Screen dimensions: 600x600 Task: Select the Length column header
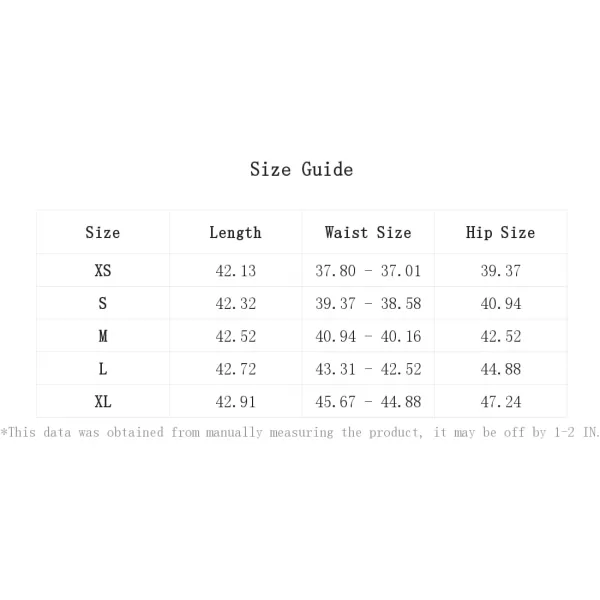click(x=235, y=233)
